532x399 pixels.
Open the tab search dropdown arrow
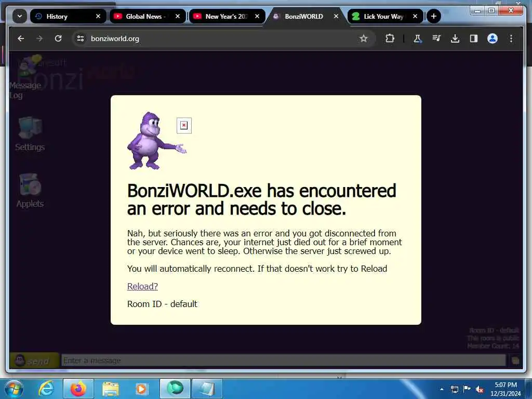coord(20,16)
